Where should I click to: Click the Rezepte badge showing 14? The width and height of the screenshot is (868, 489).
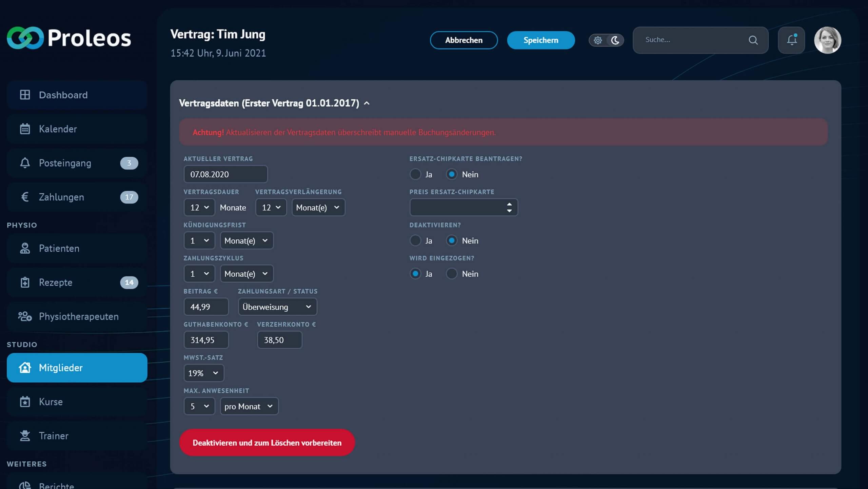tap(129, 282)
